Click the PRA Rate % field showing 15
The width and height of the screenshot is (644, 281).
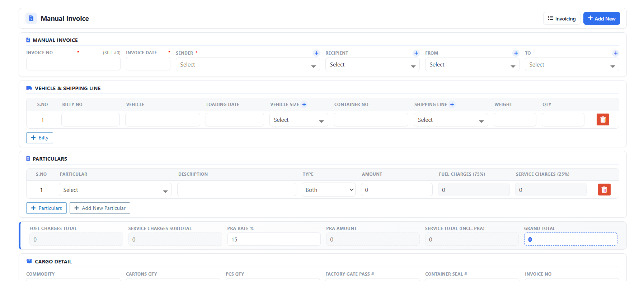tap(274, 239)
